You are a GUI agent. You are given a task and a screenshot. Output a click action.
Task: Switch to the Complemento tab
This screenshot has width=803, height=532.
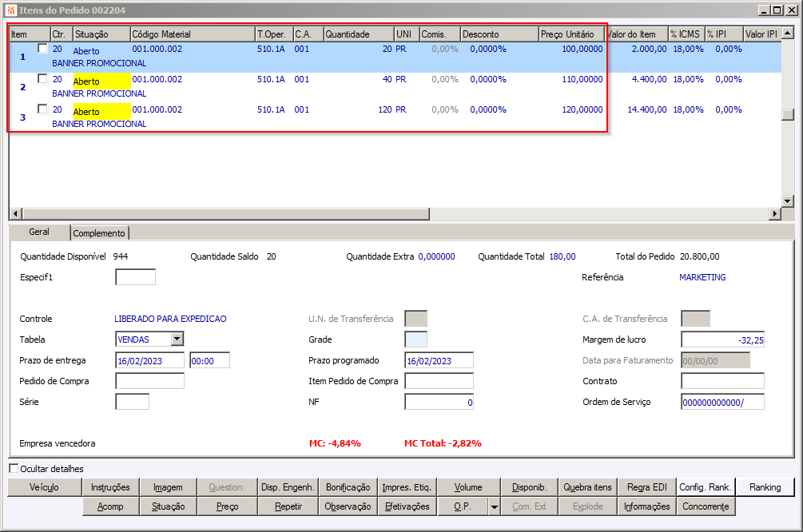pos(100,233)
